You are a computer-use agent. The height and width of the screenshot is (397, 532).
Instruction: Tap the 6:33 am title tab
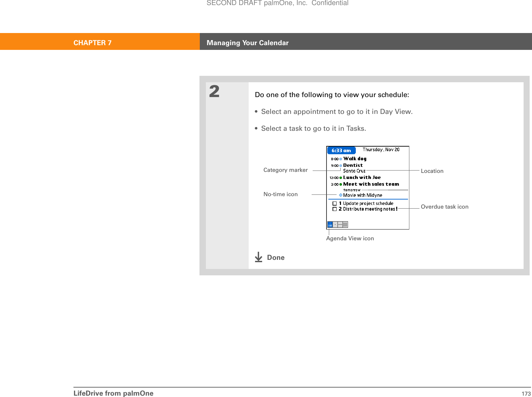(341, 151)
